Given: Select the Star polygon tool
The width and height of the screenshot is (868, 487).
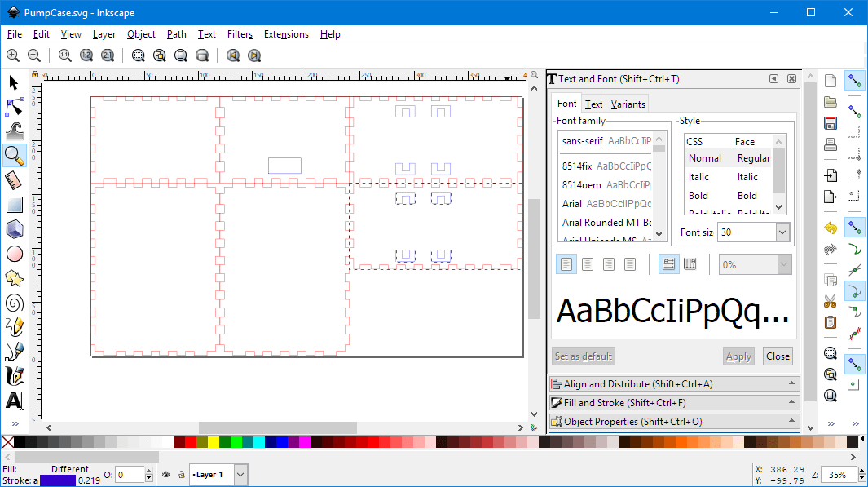Looking at the screenshot, I should pos(14,278).
